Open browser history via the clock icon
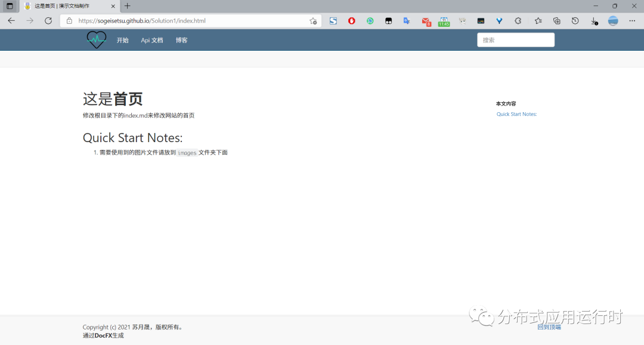This screenshot has width=644, height=345. pyautogui.click(x=575, y=20)
